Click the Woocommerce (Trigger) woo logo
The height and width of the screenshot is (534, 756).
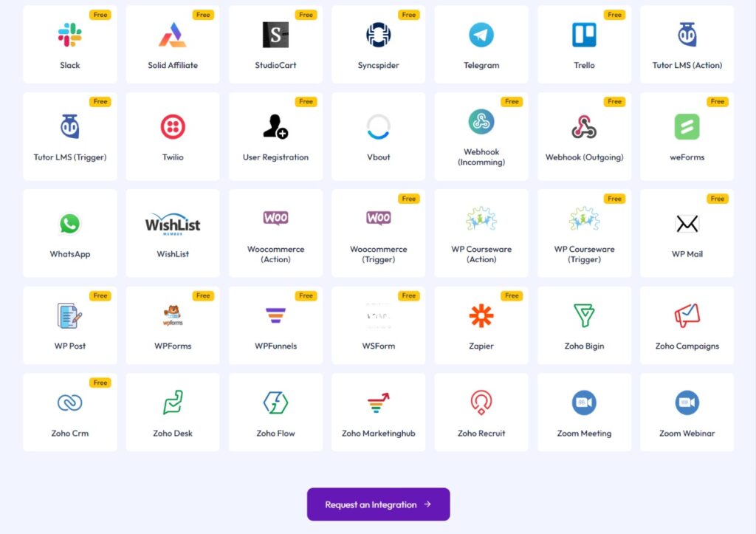[379, 218]
